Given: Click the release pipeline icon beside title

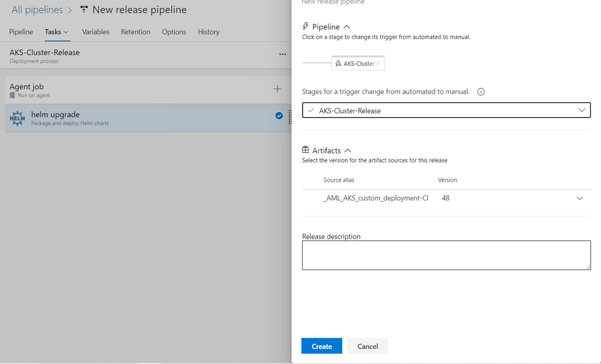Looking at the screenshot, I should click(84, 10).
